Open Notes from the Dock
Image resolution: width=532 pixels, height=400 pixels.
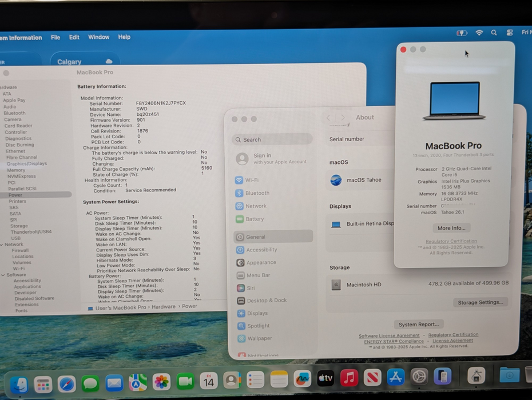279,379
